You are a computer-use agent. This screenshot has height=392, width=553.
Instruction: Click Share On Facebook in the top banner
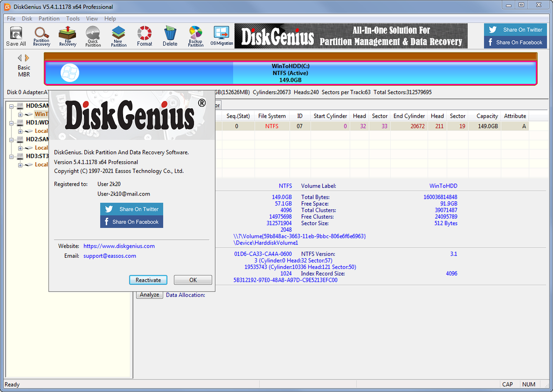click(x=515, y=42)
